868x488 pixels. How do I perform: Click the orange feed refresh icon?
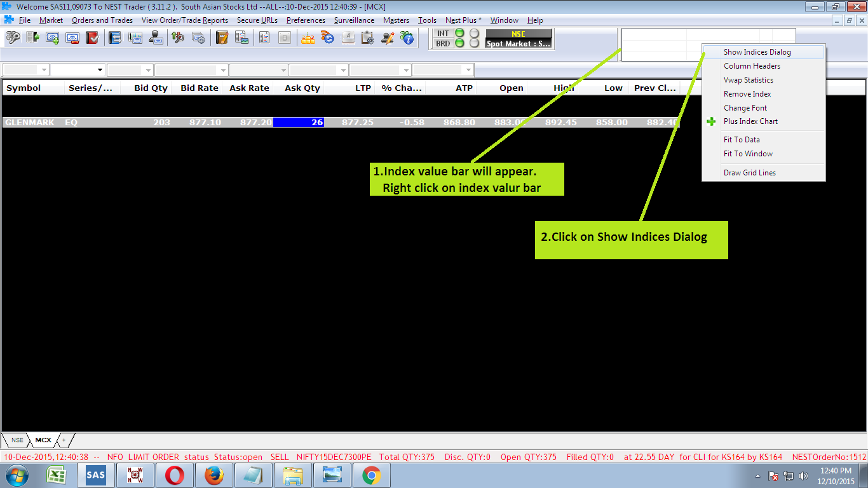click(x=328, y=38)
